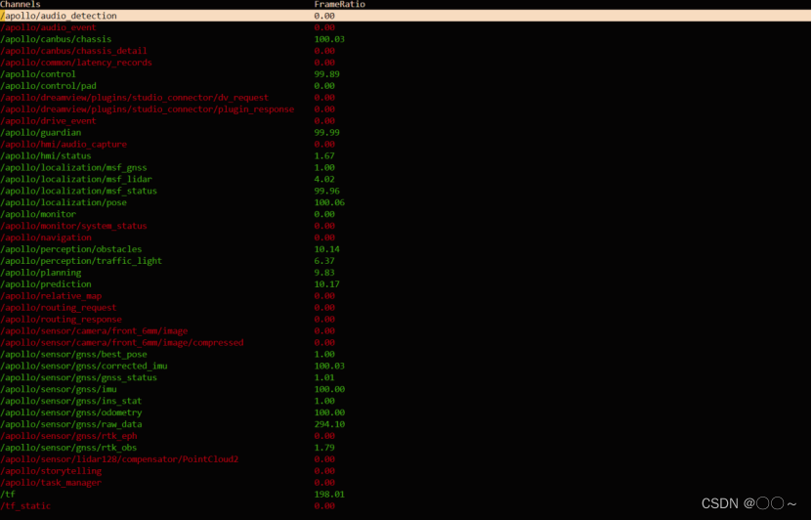Click the 4.02 frame ratio value

324,179
